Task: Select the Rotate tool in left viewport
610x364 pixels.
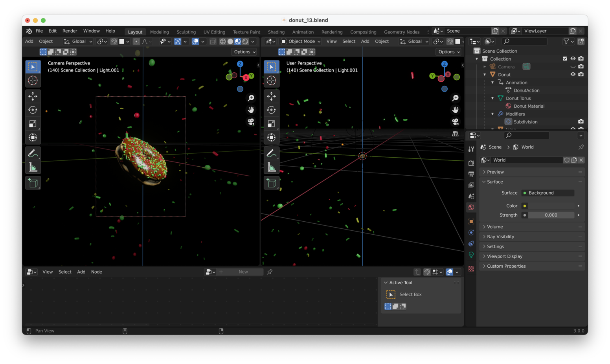Action: [x=33, y=110]
